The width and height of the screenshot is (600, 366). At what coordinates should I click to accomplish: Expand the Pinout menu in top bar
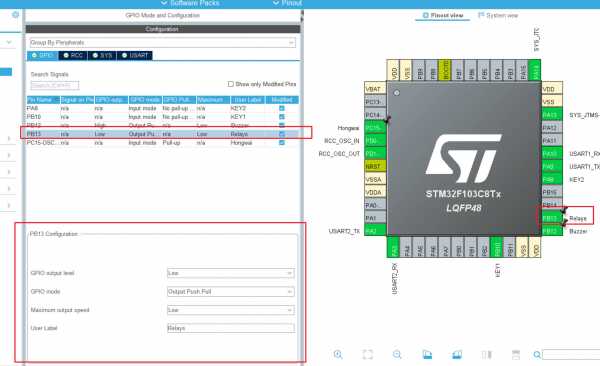pyautogui.click(x=287, y=3)
